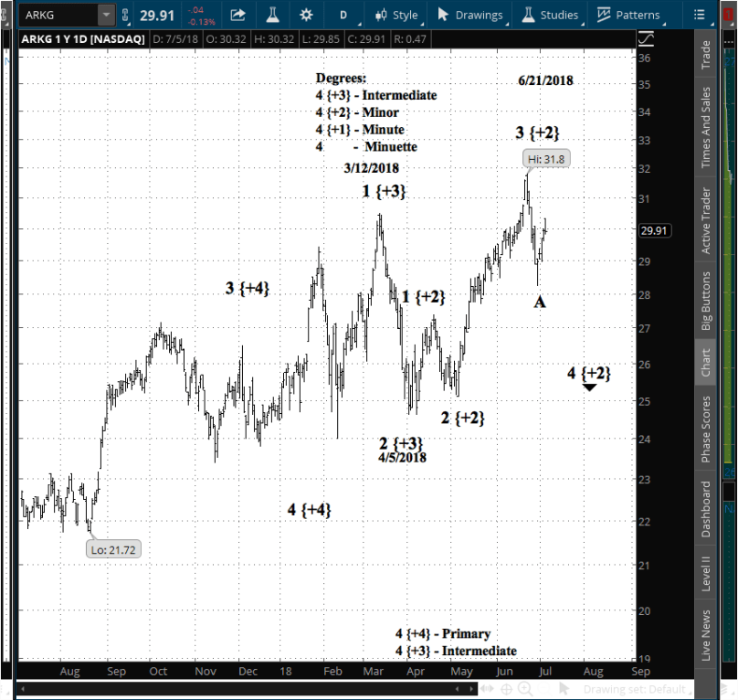Click the D timeframe button
The height and width of the screenshot is (700, 738).
click(x=343, y=15)
